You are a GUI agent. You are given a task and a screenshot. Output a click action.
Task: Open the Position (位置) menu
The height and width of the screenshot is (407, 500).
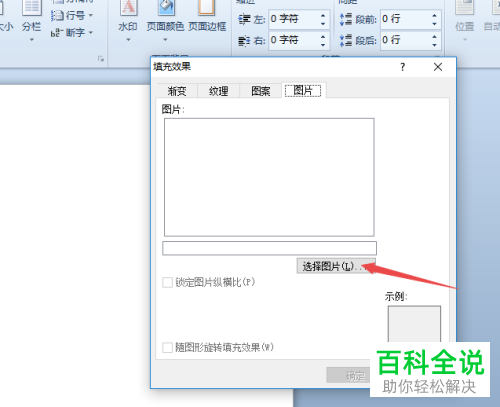(465, 22)
